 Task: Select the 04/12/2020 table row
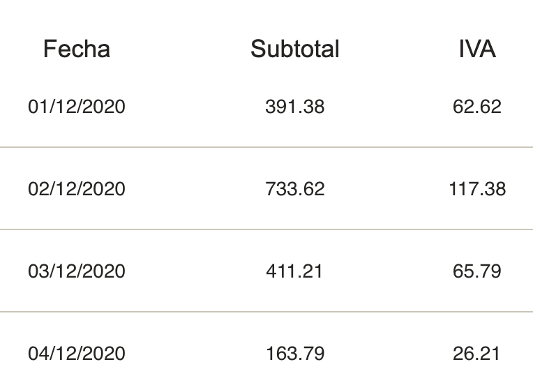[x=266, y=352]
